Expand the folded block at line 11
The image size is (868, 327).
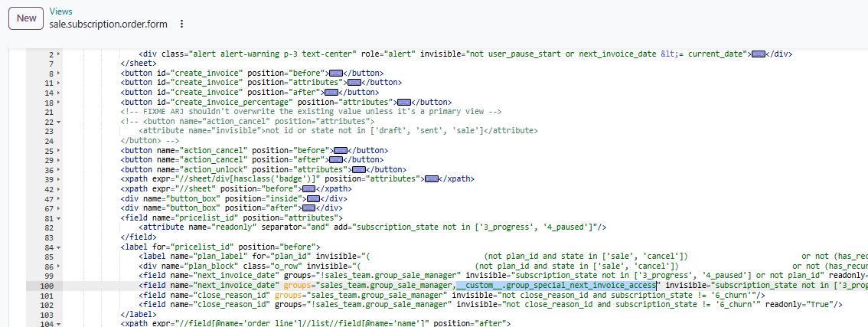pyautogui.click(x=59, y=83)
